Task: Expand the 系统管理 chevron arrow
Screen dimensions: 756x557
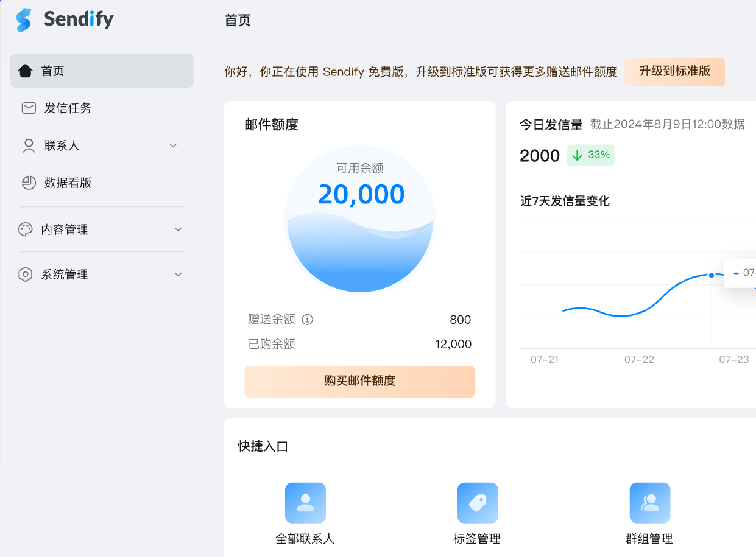Action: 178,275
